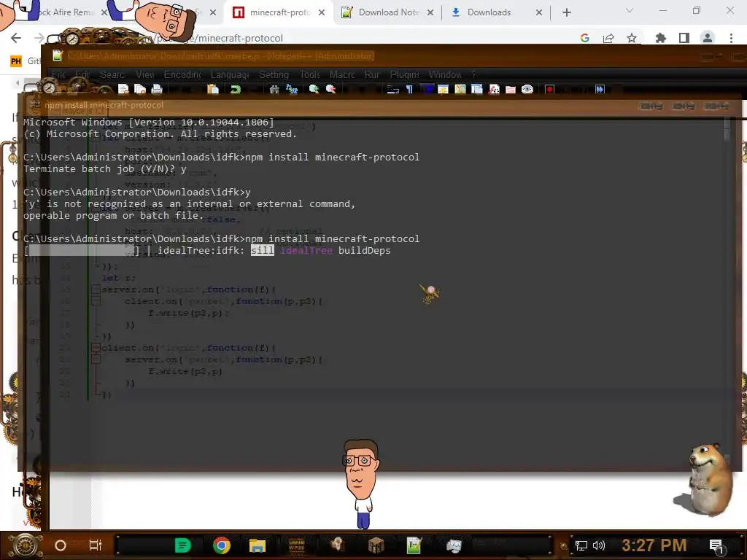Toggle Document List icon in Notepad++ toolbar
This screenshot has width=747, height=560.
(x=477, y=89)
